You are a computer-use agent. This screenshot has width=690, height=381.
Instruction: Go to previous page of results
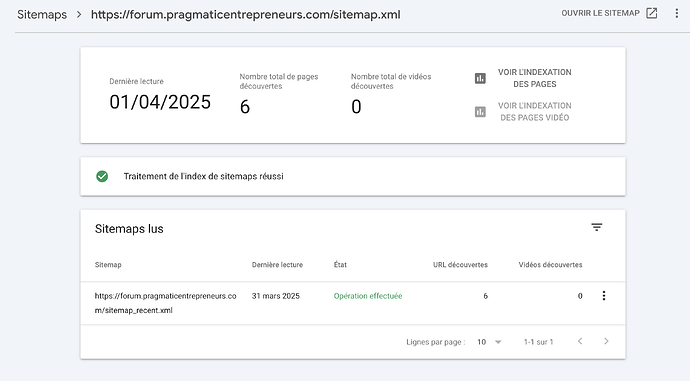[580, 341]
